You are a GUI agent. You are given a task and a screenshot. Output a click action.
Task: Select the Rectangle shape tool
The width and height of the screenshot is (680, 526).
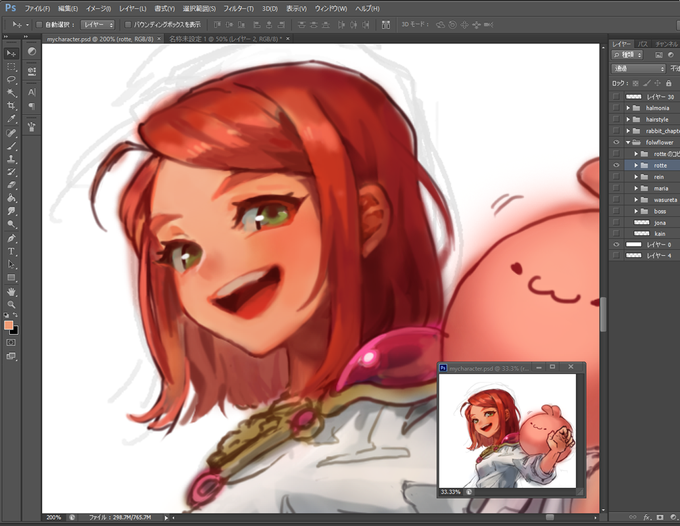(x=11, y=278)
